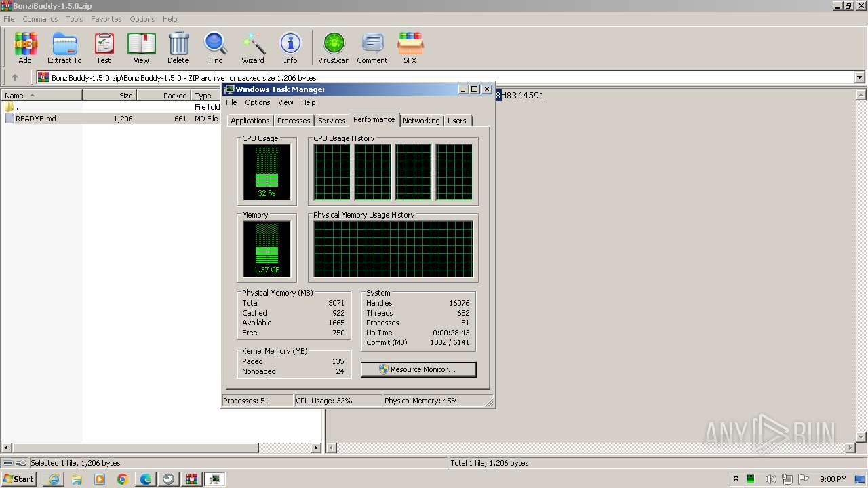Launch Microsoft Edge from taskbar
This screenshot has height=488, width=868.
click(x=146, y=479)
